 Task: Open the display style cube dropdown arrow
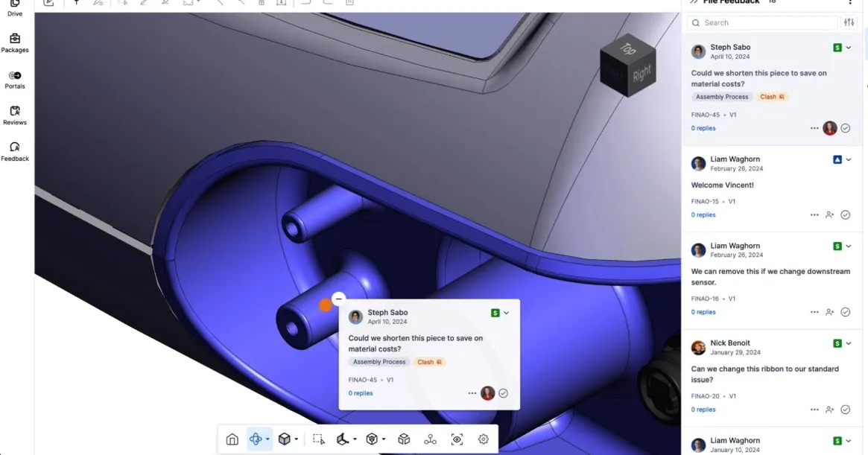296,439
